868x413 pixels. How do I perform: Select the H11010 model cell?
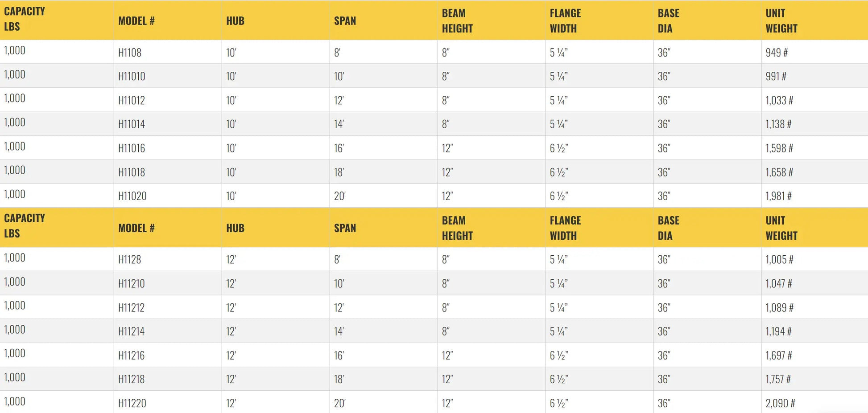[x=132, y=76]
